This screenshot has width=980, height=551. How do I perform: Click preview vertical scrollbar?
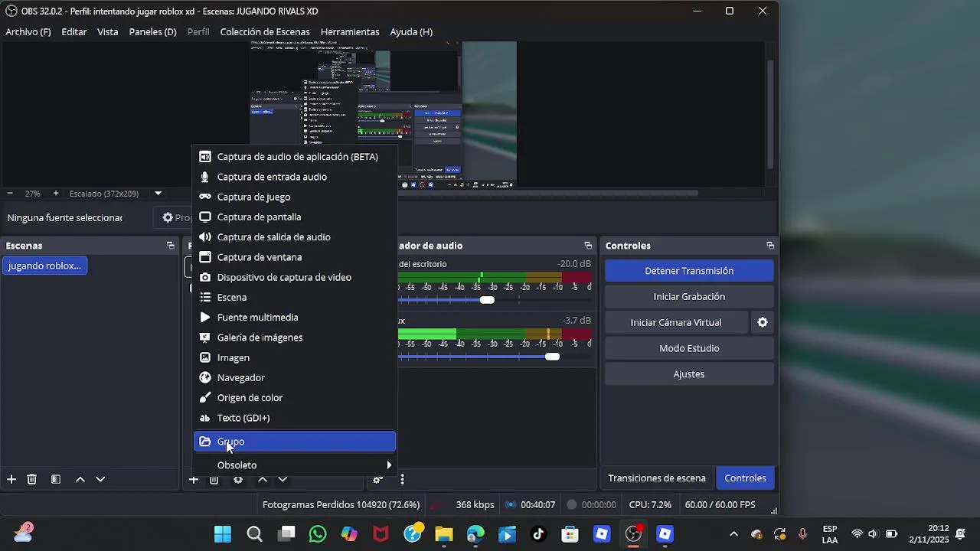[771, 113]
